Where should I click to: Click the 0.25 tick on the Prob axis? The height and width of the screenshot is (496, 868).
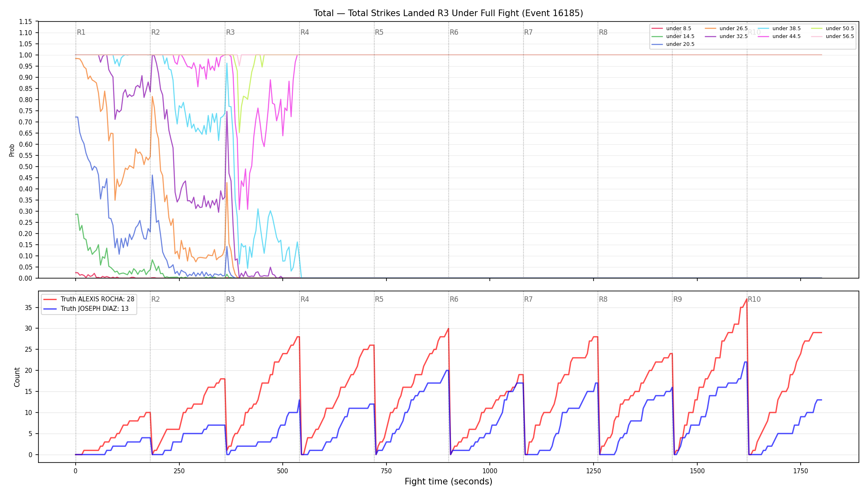(x=26, y=222)
